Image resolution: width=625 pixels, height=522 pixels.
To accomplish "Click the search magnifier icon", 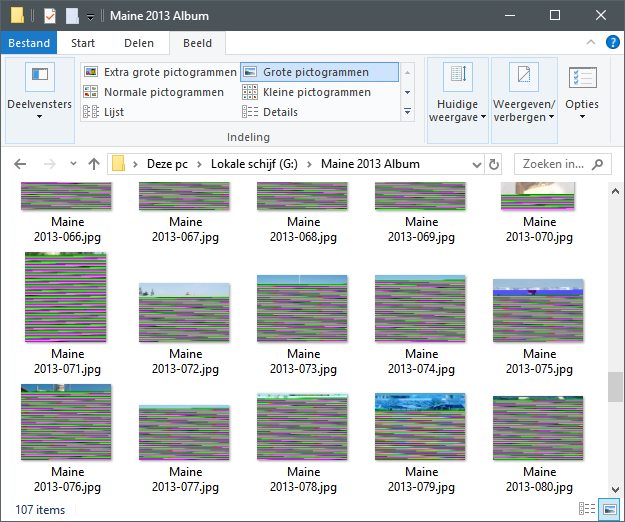I will click(597, 164).
